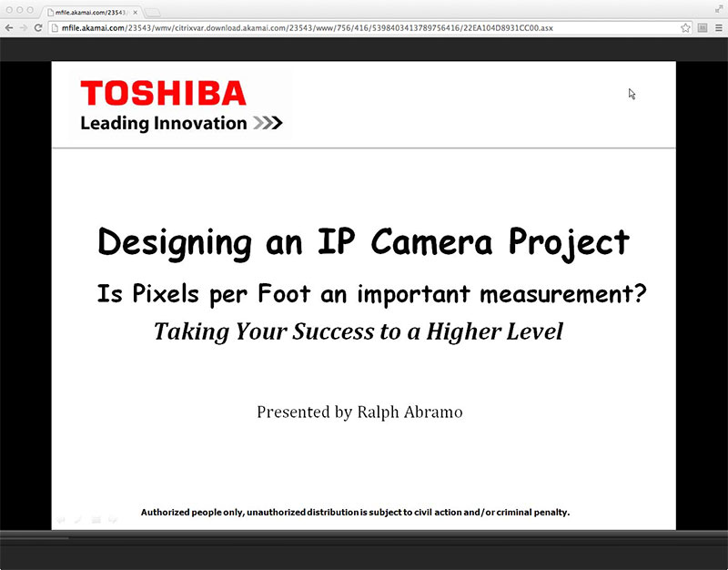Click the faded pen icon in the player controls
728x570 pixels.
click(78, 519)
